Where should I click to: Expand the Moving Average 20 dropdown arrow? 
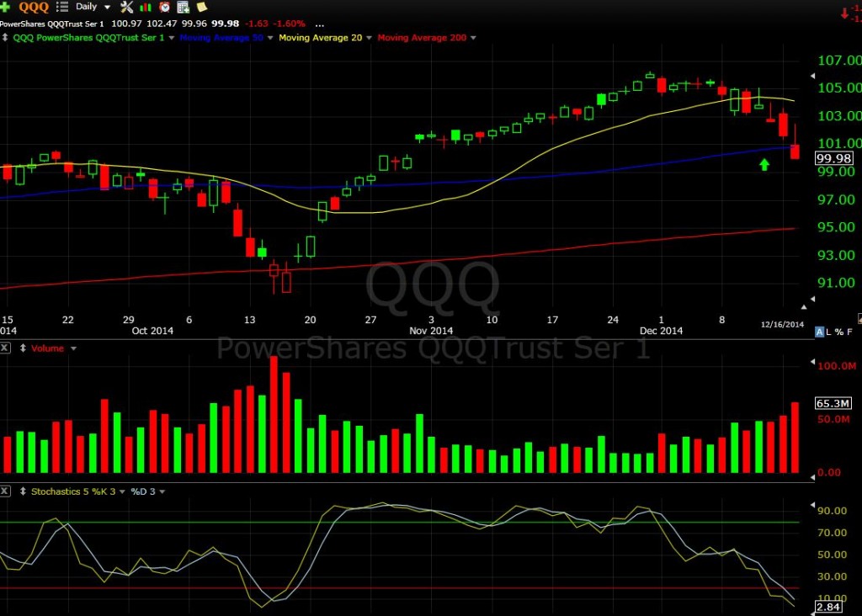pyautogui.click(x=369, y=38)
